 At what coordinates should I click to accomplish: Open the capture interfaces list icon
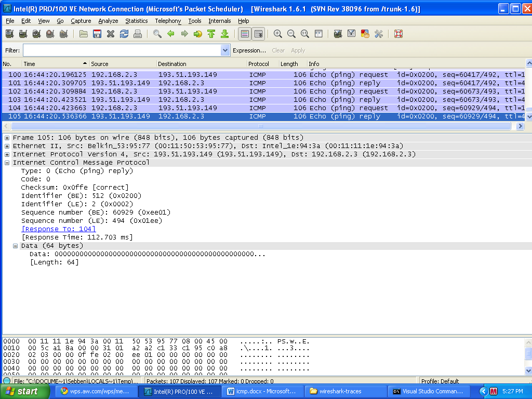[9, 34]
